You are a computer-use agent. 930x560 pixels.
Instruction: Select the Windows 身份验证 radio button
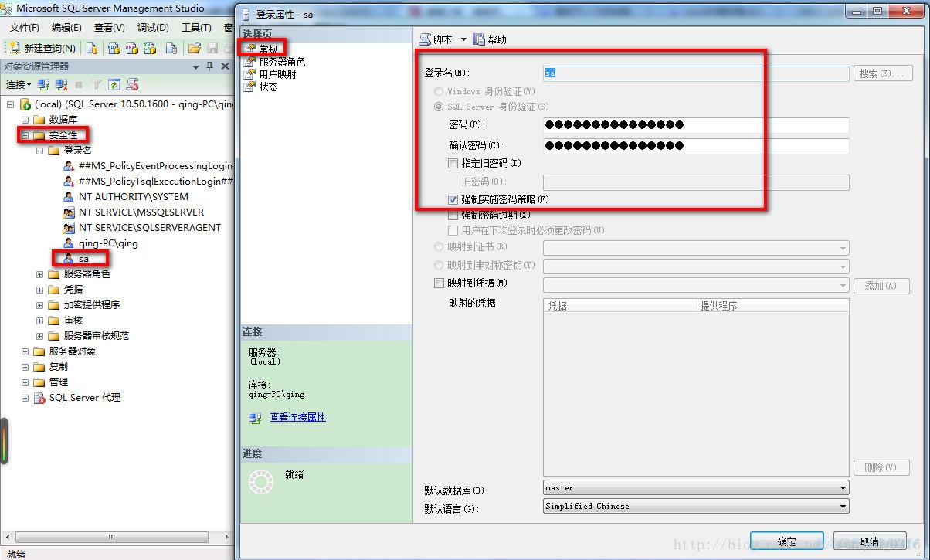click(439, 91)
